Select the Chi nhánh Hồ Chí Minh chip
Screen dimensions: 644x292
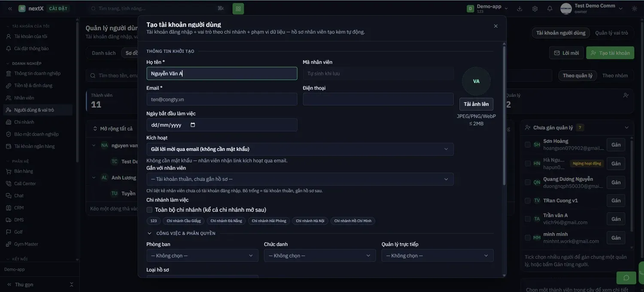(x=353, y=221)
